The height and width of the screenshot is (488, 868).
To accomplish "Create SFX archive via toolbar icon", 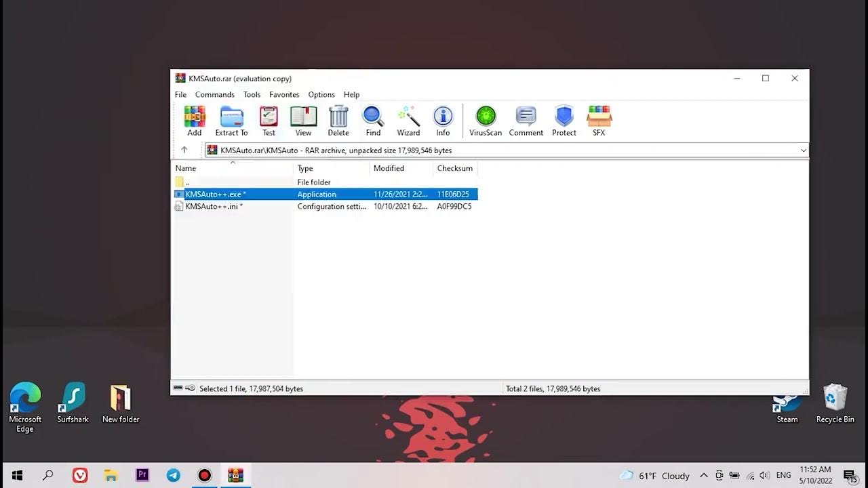I will tap(599, 121).
